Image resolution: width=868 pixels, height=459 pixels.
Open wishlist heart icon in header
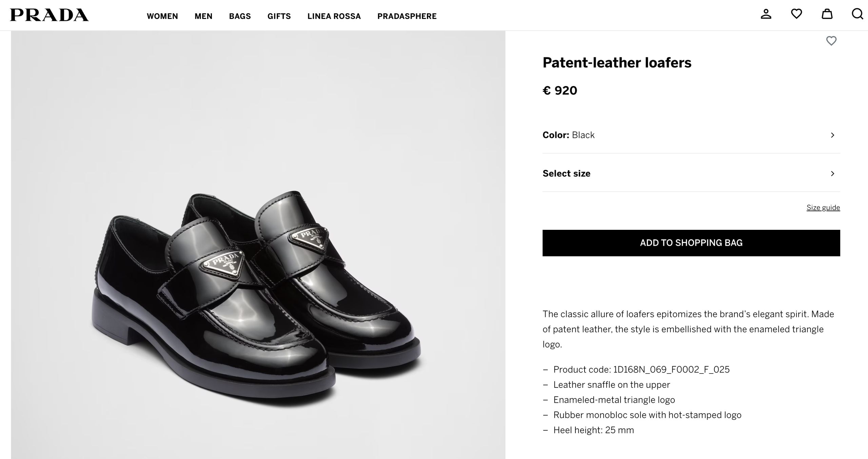[x=796, y=14]
